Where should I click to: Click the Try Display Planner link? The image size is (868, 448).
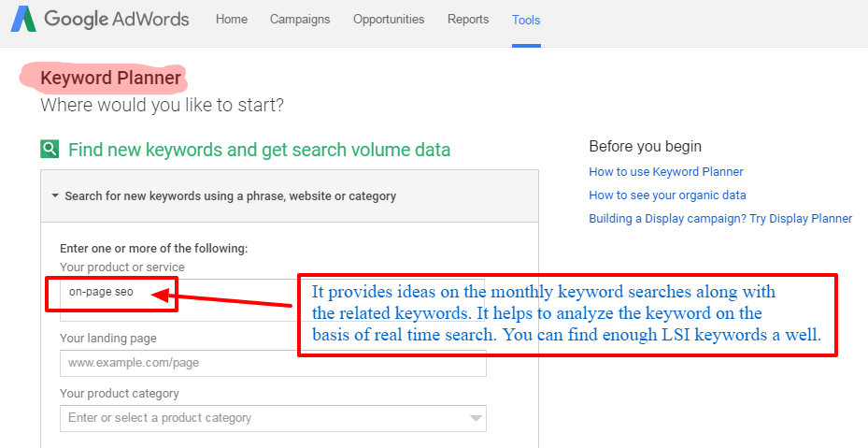804,219
